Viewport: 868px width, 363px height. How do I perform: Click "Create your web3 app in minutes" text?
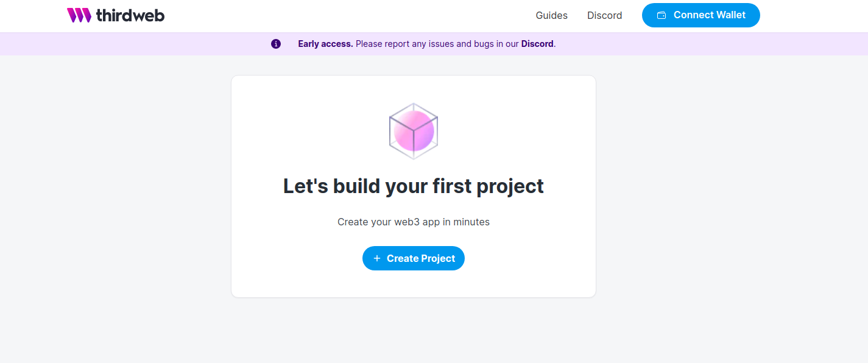(x=414, y=222)
